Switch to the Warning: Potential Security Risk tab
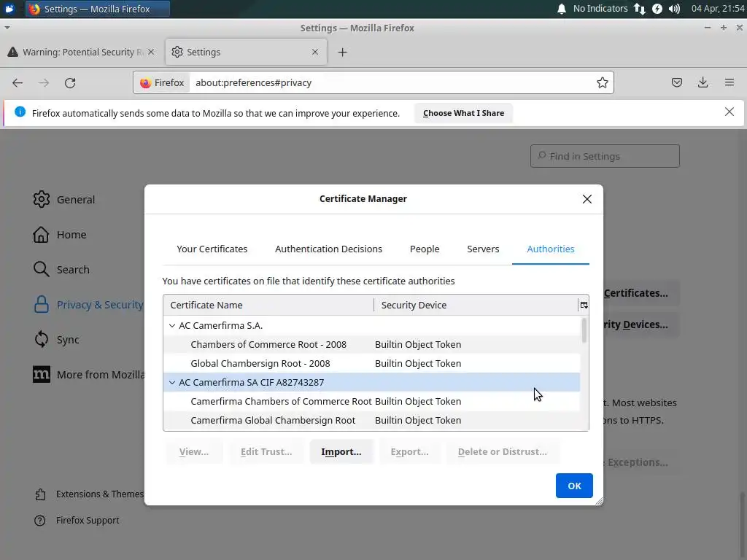Screen dimensions: 747x560 (x=81, y=52)
